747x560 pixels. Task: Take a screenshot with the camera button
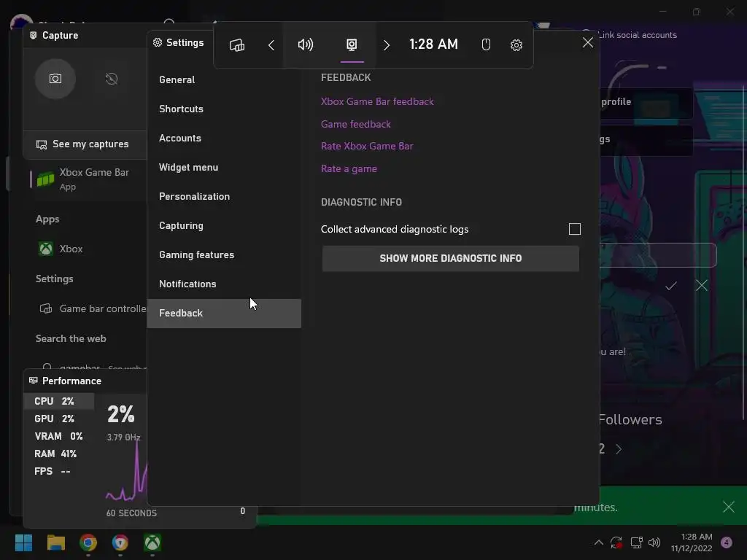pos(55,79)
